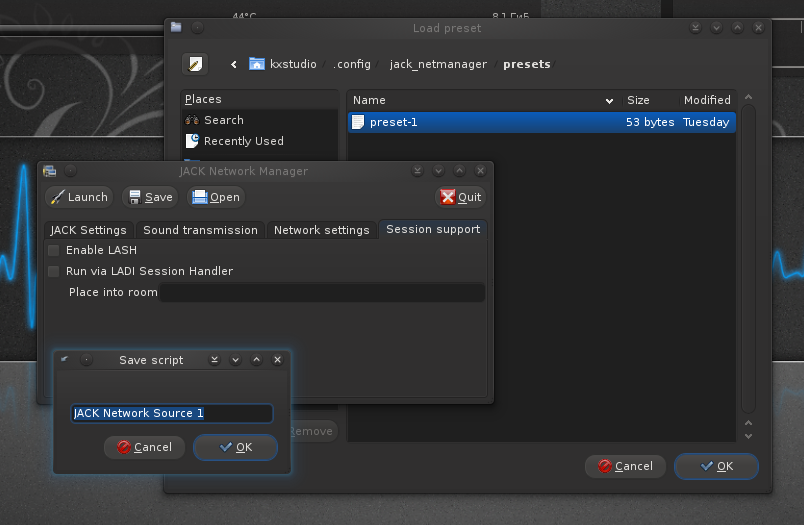Viewport: 804px width, 525px height.
Task: Click scrollbar up arrow in Load preset
Action: (x=749, y=423)
